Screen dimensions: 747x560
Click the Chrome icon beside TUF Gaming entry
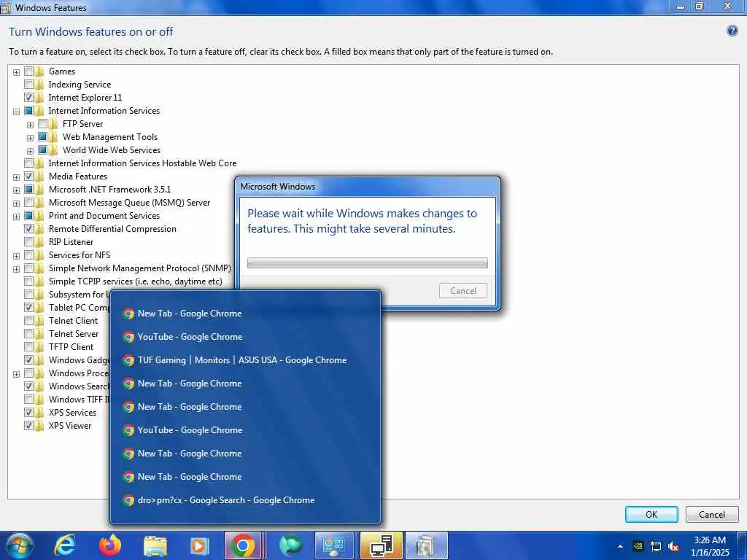pos(128,360)
